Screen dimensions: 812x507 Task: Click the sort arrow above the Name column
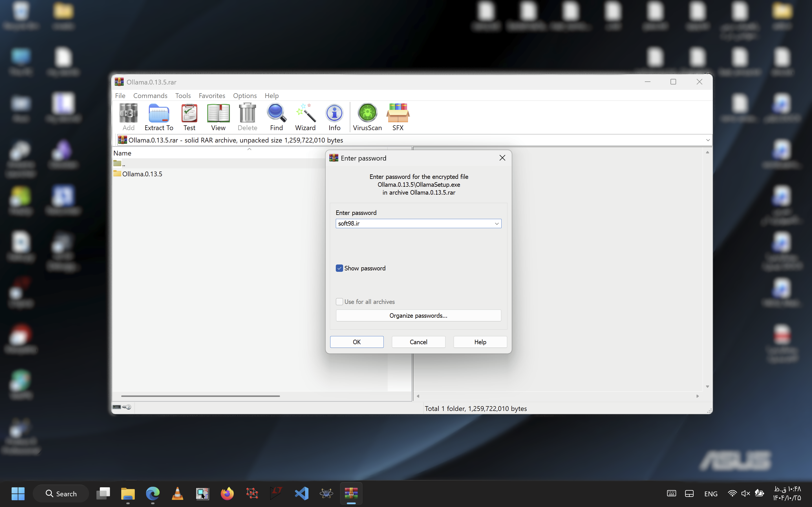[x=249, y=149]
